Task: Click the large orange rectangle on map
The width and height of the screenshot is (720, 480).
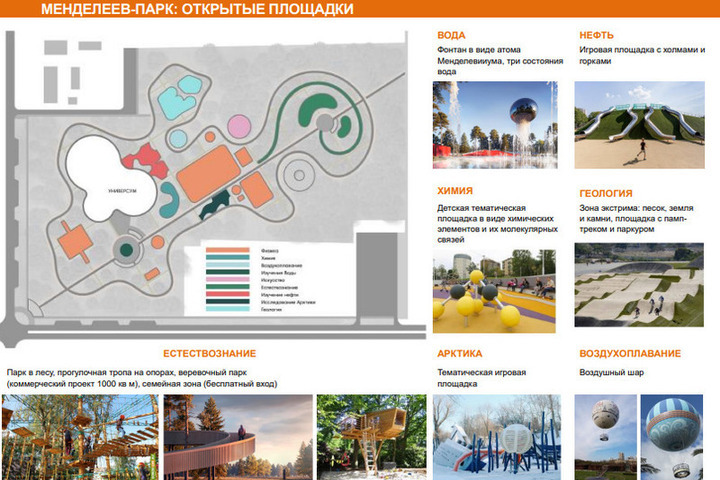Action: pyautogui.click(x=208, y=174)
